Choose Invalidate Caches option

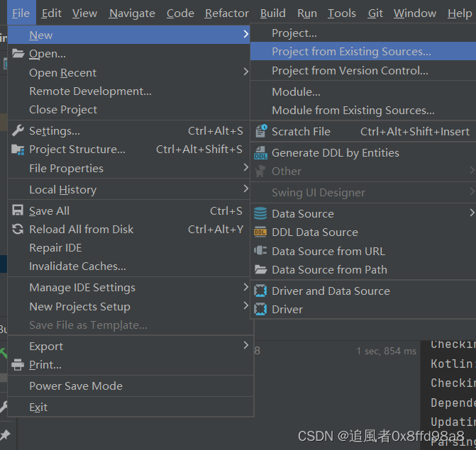(77, 266)
